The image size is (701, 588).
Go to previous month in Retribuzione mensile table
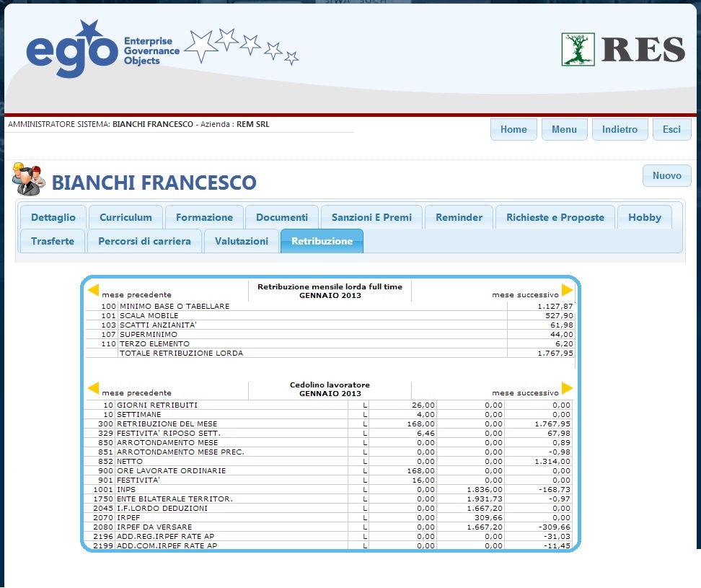(x=94, y=290)
